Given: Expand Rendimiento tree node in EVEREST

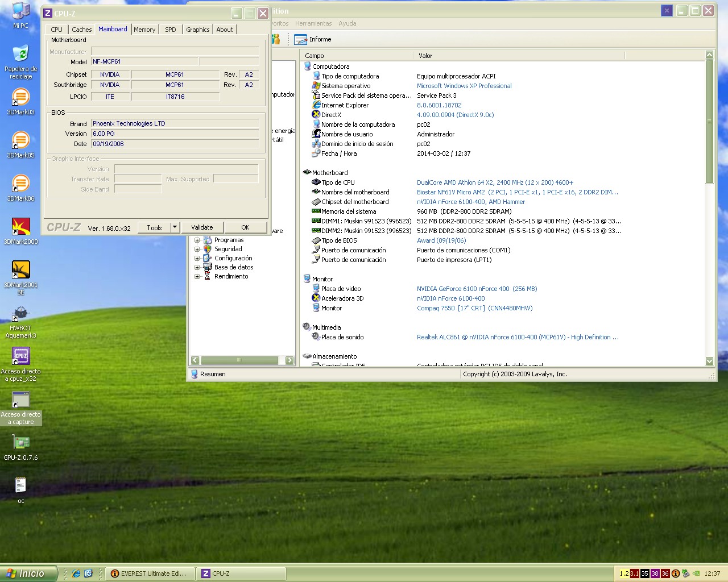Looking at the screenshot, I should coord(197,276).
